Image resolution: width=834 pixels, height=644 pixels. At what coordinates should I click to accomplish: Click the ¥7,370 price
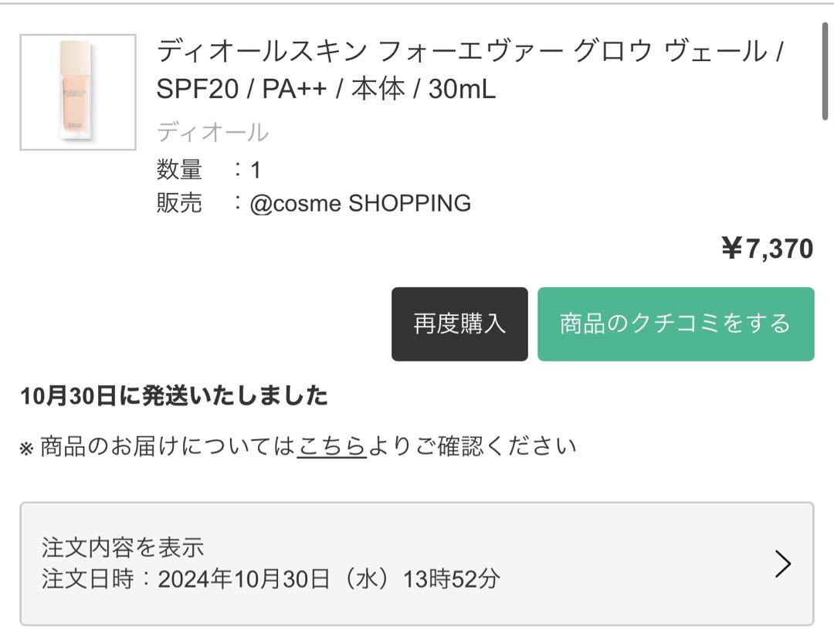tap(768, 249)
